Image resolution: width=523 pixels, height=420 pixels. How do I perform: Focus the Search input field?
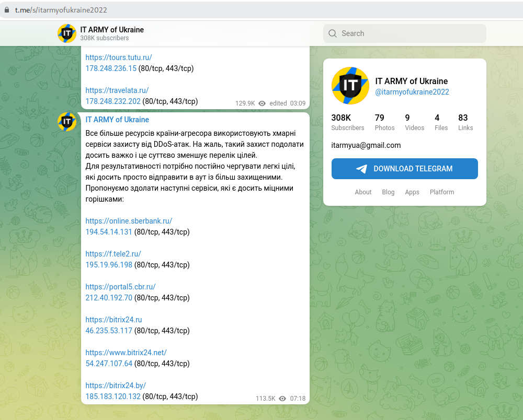click(x=411, y=33)
